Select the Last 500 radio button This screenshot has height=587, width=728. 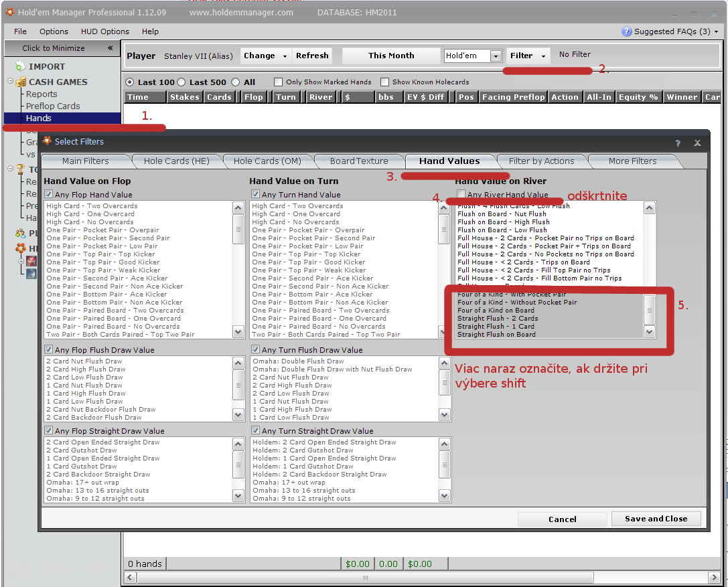pos(181,82)
